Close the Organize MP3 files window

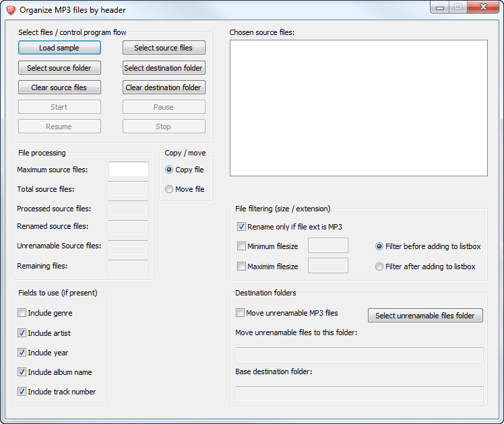coord(483,7)
